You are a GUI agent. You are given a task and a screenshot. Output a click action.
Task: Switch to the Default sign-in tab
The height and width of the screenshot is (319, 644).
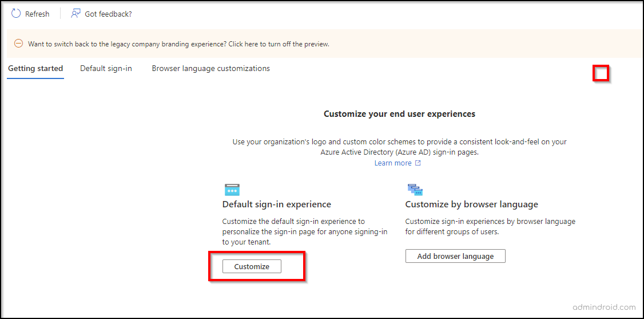(x=106, y=69)
